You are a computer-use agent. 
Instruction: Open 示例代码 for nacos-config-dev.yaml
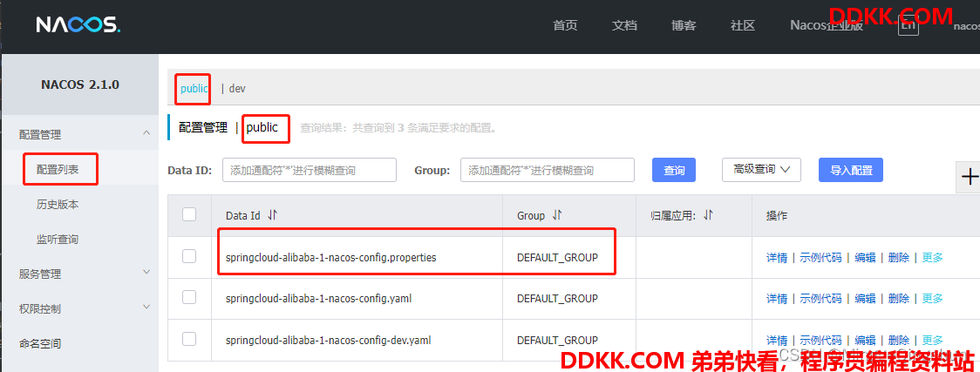click(x=820, y=340)
